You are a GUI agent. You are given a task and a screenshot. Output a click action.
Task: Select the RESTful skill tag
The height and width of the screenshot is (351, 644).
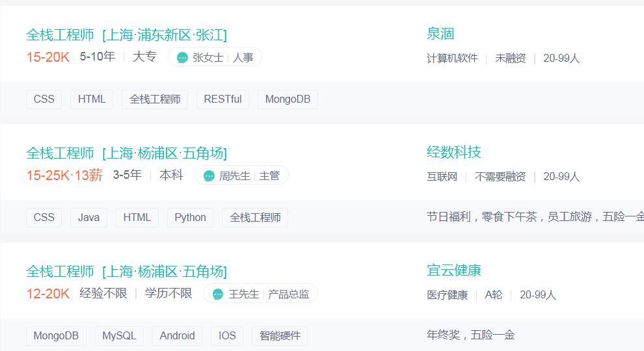pyautogui.click(x=222, y=99)
